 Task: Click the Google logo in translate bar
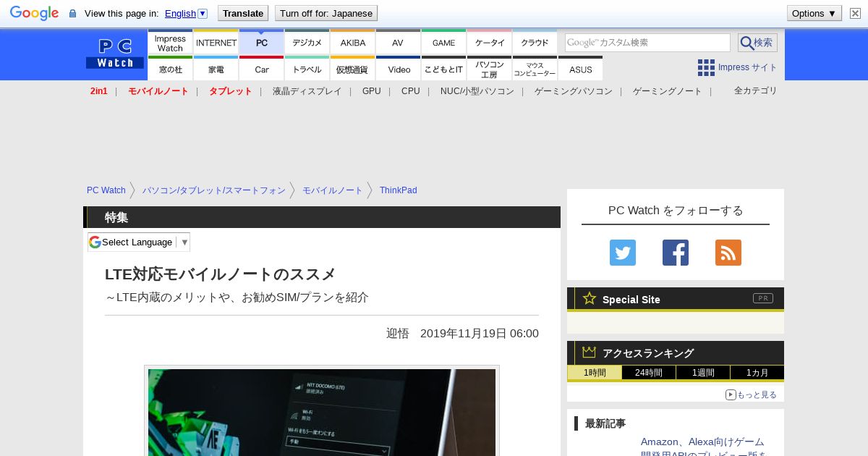[x=34, y=13]
